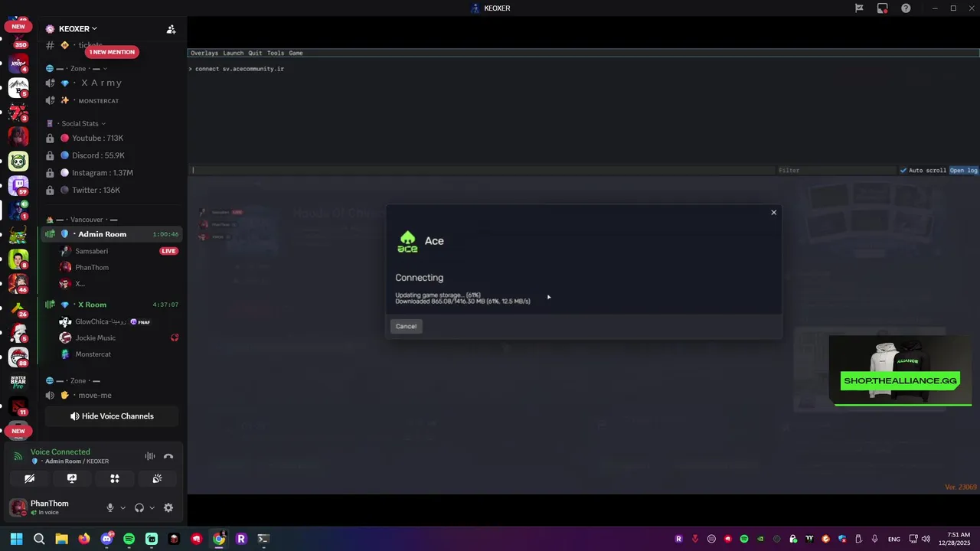The width and height of the screenshot is (980, 551).
Task: Cancel the Ace server connection
Action: (x=406, y=327)
